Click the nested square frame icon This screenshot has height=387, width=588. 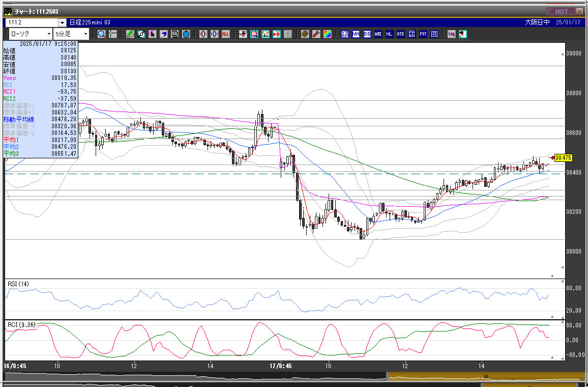(x=434, y=34)
